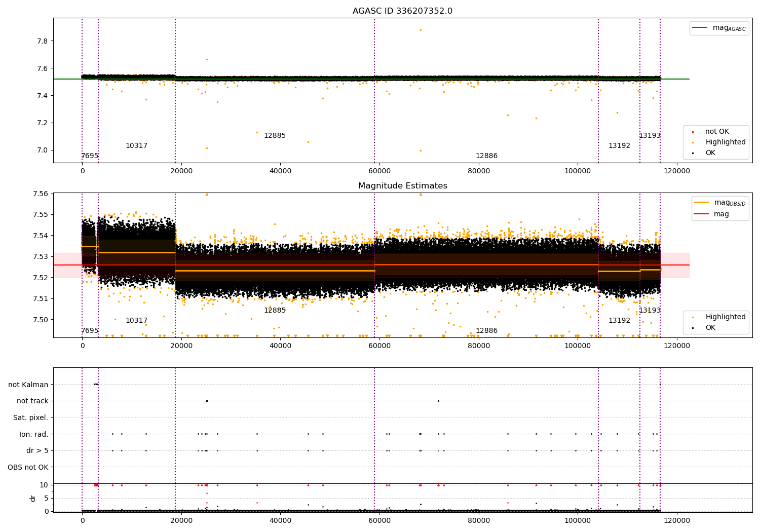Click the 60000 x-axis tick of the bottom plot
This screenshot has height=532, width=760.
[379, 521]
